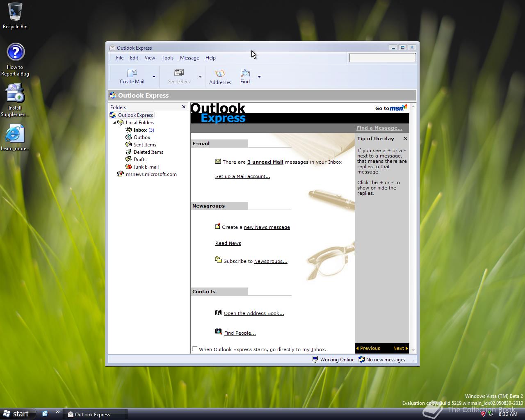
Task: Open the Help menu
Action: click(x=210, y=58)
